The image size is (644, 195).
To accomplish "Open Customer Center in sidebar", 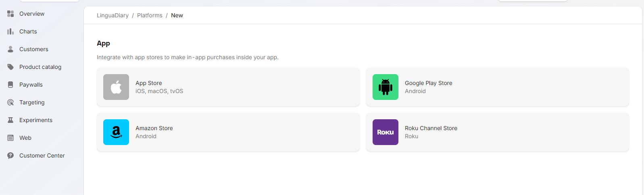I will point(42,156).
